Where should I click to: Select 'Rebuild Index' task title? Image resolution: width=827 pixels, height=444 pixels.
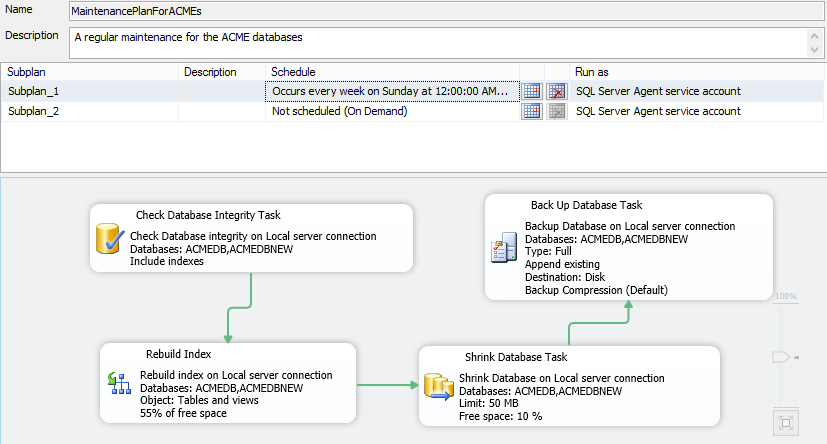click(x=178, y=354)
